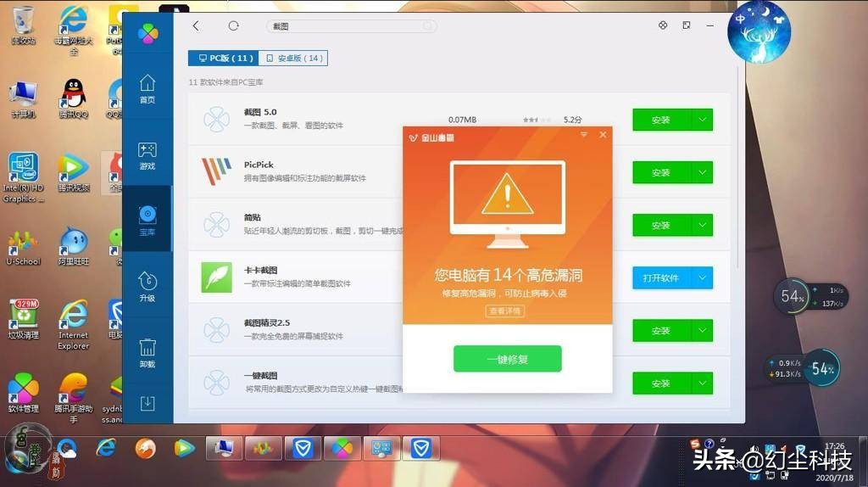Image resolution: width=868 pixels, height=487 pixels.
Task: Click the colorful clover logo atop the sidebar
Action: coord(147,34)
